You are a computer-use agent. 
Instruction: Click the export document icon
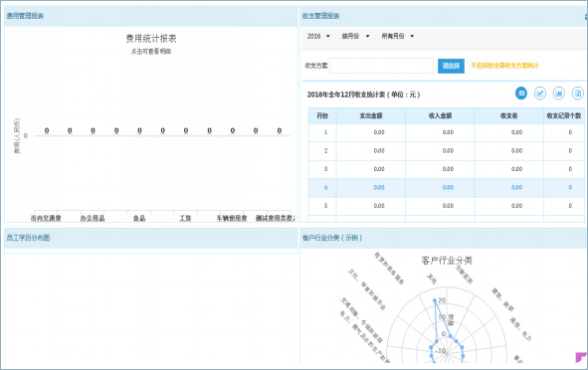(577, 92)
